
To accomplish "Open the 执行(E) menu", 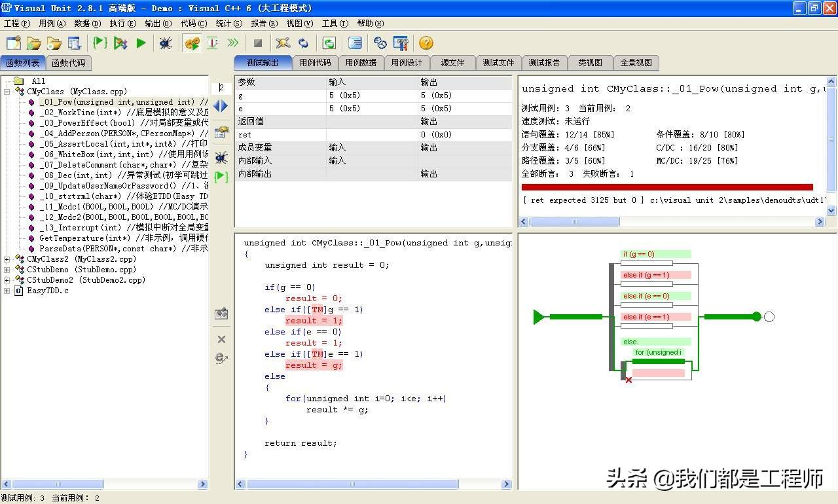I will pos(123,24).
